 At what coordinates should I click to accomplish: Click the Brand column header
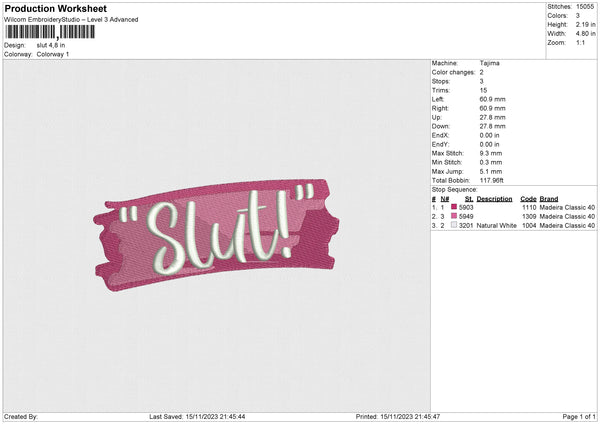pos(549,198)
